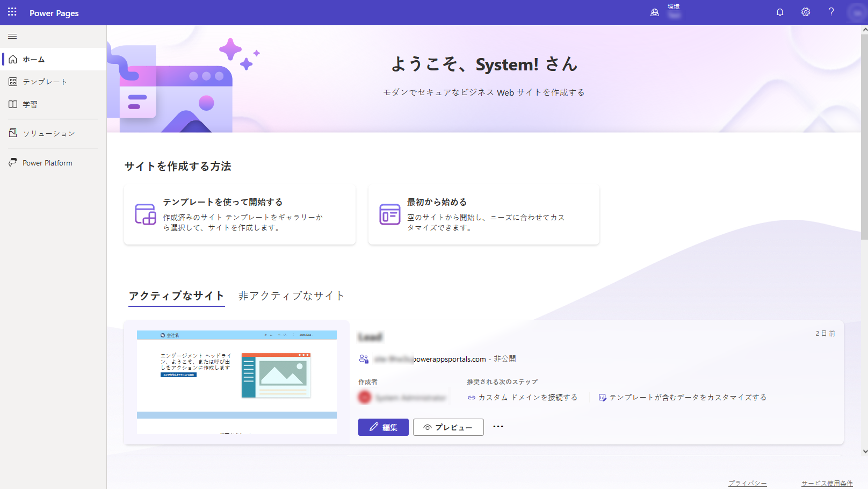Viewport: 868px width, 489px height.
Task: Open the user account avatar
Action: tap(857, 12)
